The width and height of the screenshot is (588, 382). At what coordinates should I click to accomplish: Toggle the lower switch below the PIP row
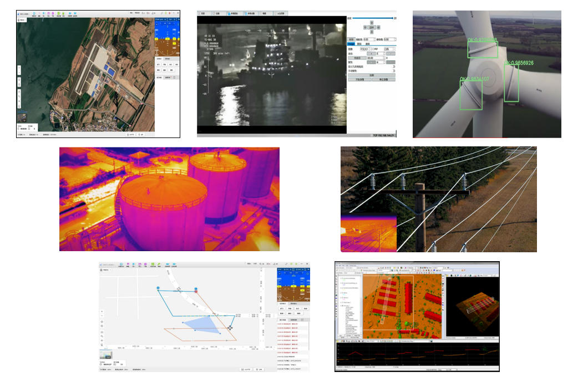coord(393,71)
